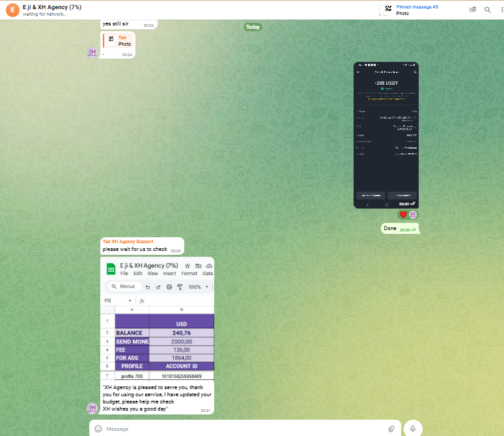Search within this chat
504x436 pixels.
[487, 10]
